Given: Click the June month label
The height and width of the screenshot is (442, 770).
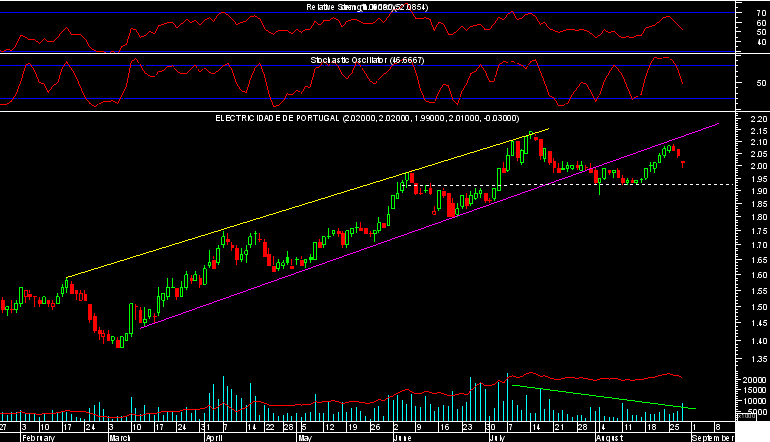Looking at the screenshot, I should [402, 438].
